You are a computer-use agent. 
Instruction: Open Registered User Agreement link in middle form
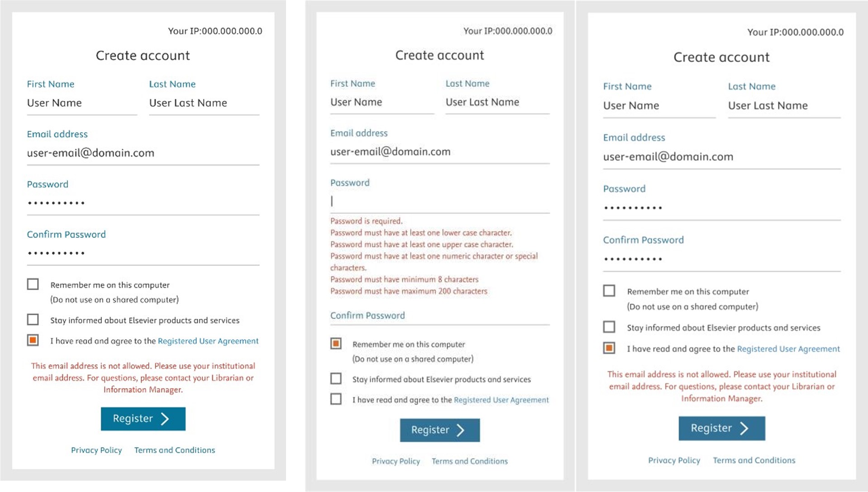[x=501, y=400]
